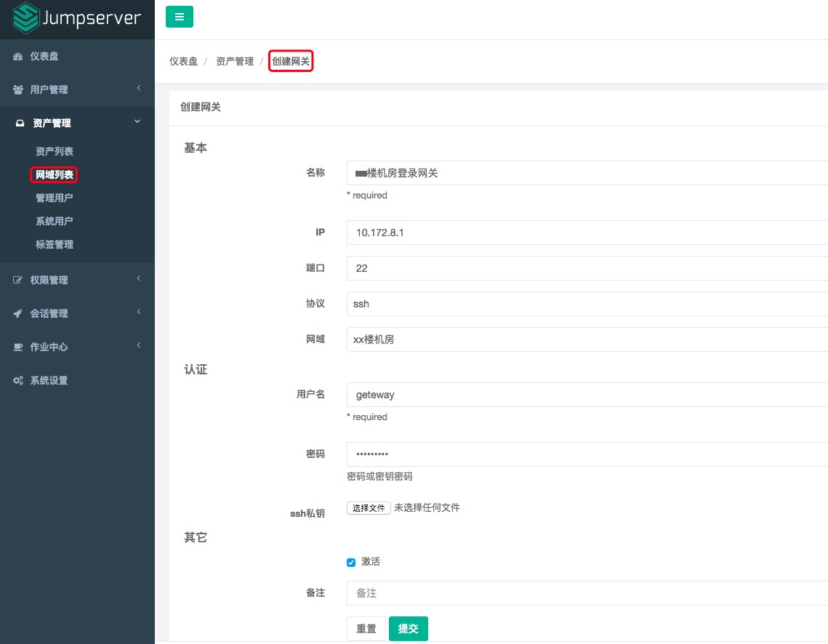The height and width of the screenshot is (644, 828).
Task: Uncheck the 激活 checkbox
Action: pyautogui.click(x=351, y=562)
